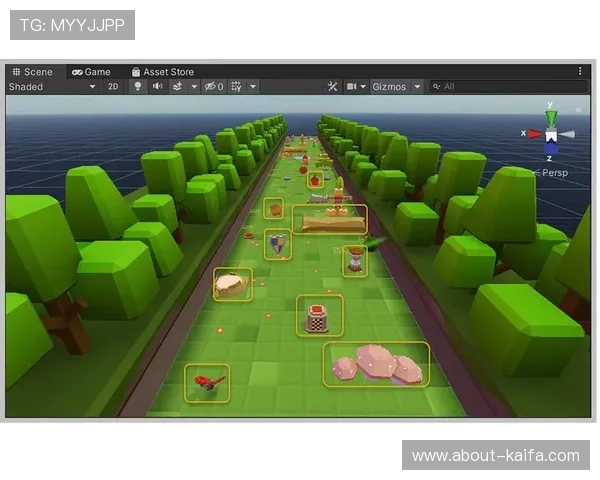This screenshot has width=600, height=480.
Task: Open the Asset Store tab
Action: [162, 72]
